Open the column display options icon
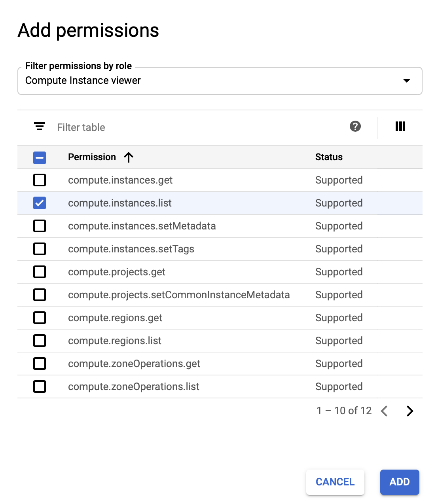 pyautogui.click(x=400, y=127)
